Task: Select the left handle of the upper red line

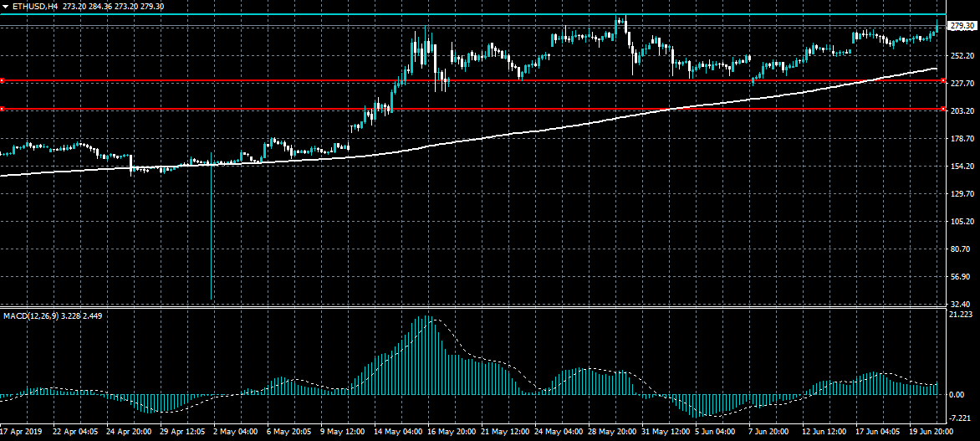Action: (2, 80)
